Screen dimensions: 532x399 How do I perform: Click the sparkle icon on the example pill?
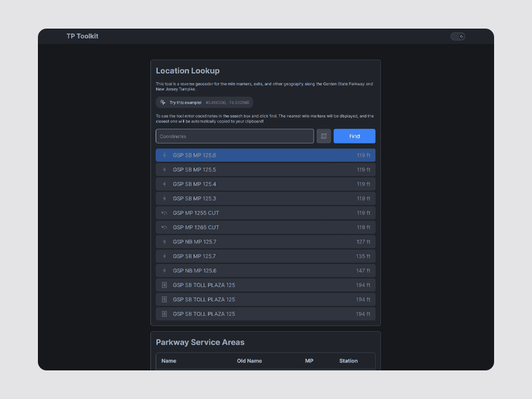coord(162,102)
